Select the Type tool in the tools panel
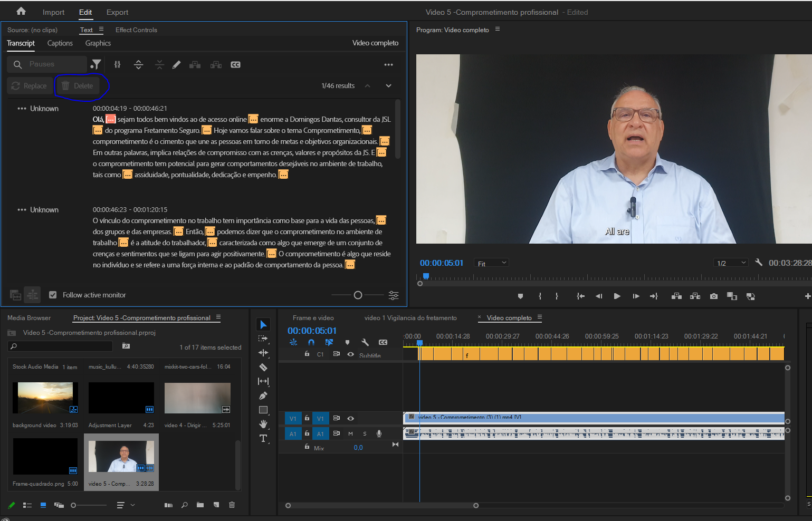Screen dimensions: 812x521 coord(263,438)
